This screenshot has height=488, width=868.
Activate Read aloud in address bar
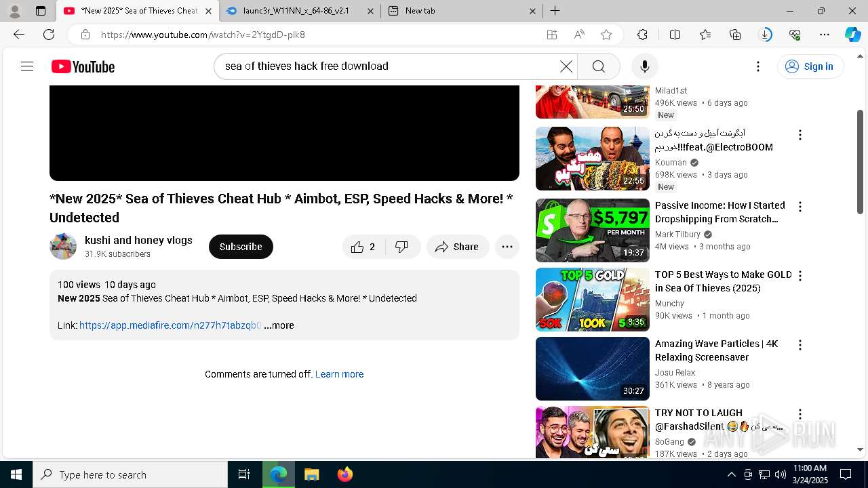click(x=579, y=35)
